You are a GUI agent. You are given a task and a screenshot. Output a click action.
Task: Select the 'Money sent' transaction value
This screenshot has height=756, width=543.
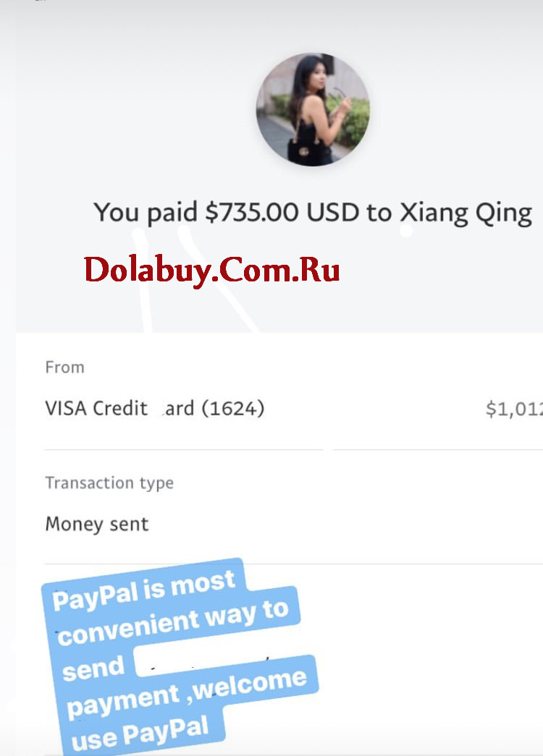click(x=96, y=524)
